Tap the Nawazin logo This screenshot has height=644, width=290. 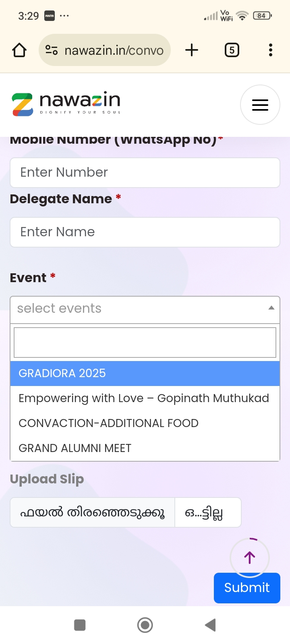(66, 104)
